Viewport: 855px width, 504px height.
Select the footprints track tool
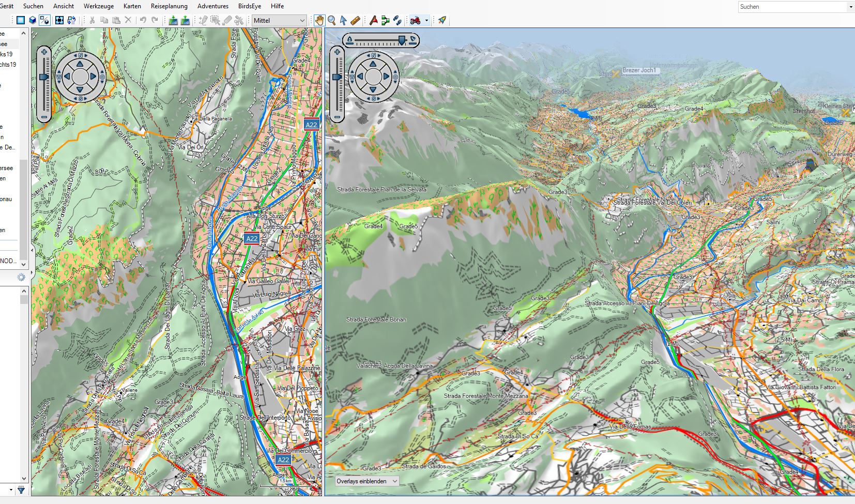pyautogui.click(x=397, y=21)
